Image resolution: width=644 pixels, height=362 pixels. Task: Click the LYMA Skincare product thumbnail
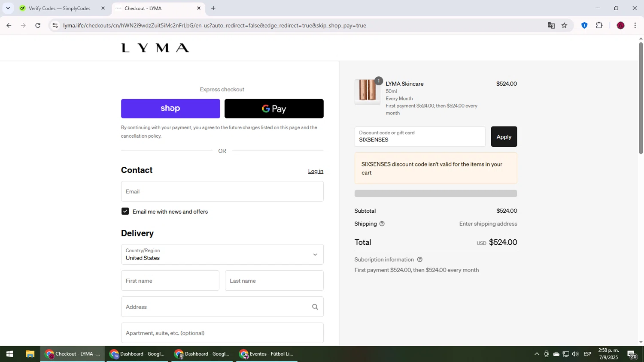click(368, 91)
